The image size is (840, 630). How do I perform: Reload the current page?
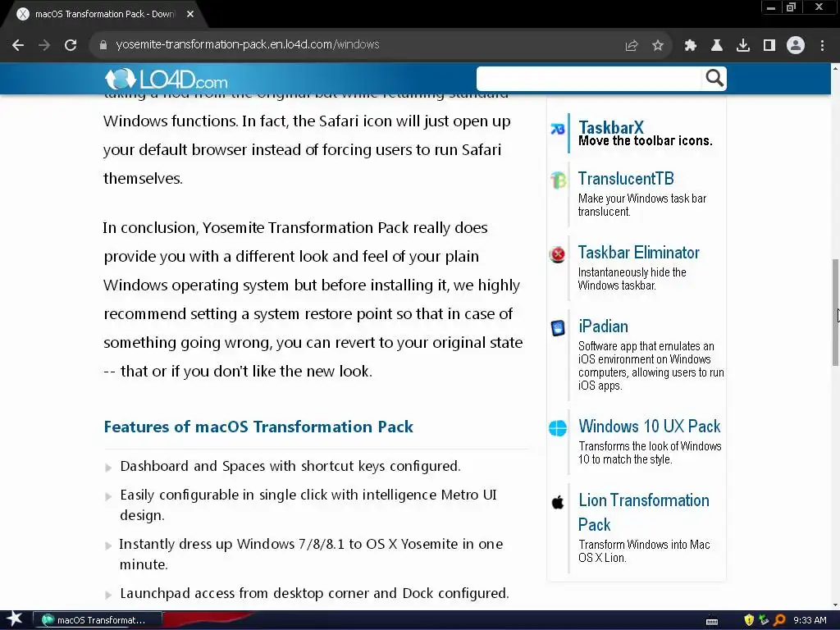(71, 45)
